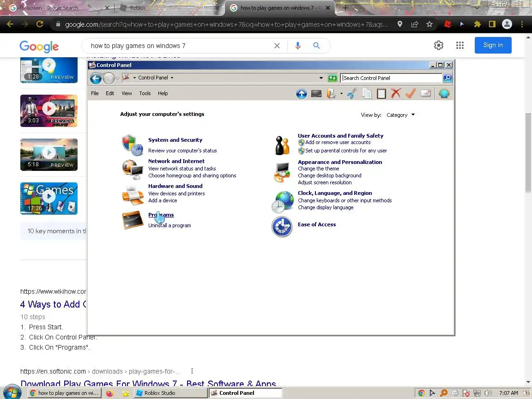Click Uninstall a program link
This screenshot has width=532, height=399.
coord(169,225)
